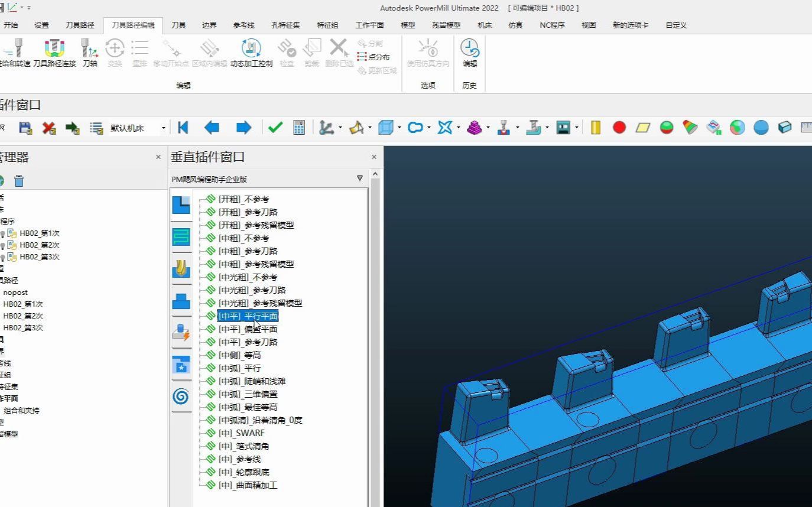Select [中平]_平行平面 strategy
Screen dimensions: 812x507
click(248, 316)
